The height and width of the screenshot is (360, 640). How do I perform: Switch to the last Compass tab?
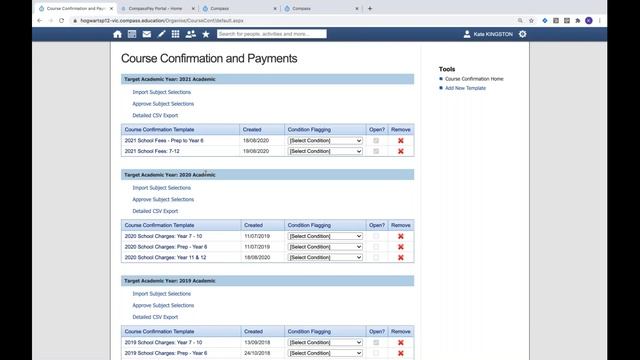click(321, 8)
